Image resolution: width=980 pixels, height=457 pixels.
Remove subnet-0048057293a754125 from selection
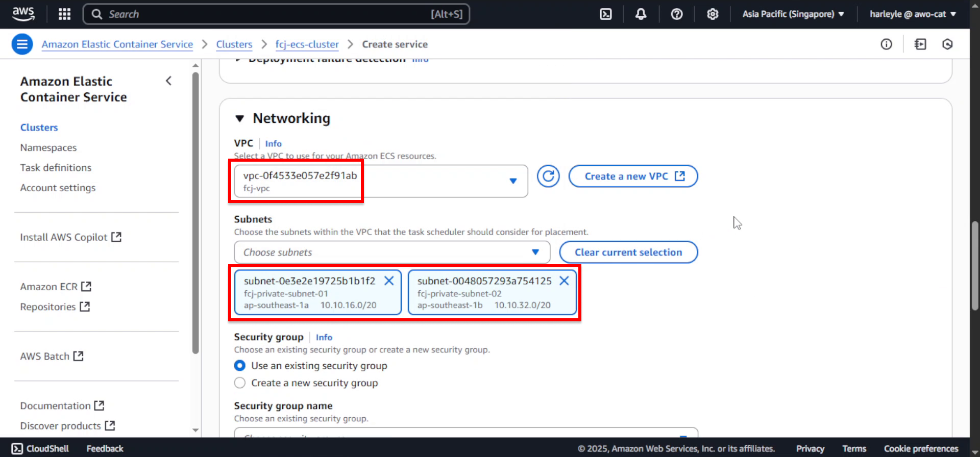[x=564, y=281]
